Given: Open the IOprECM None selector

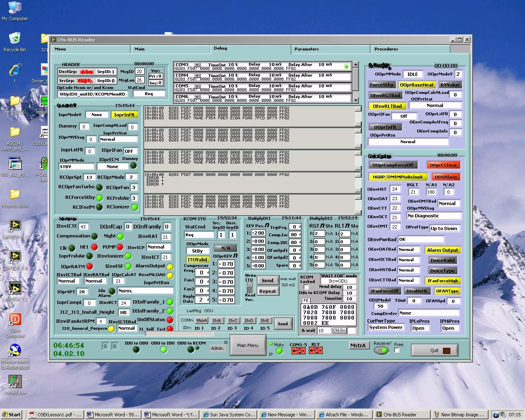Looking at the screenshot, I should pos(112,167).
